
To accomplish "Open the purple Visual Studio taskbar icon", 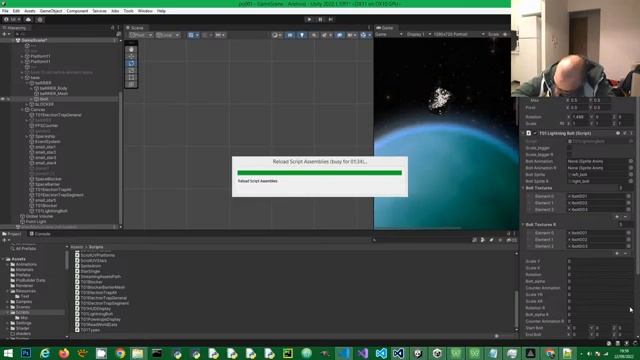I will 362,353.
